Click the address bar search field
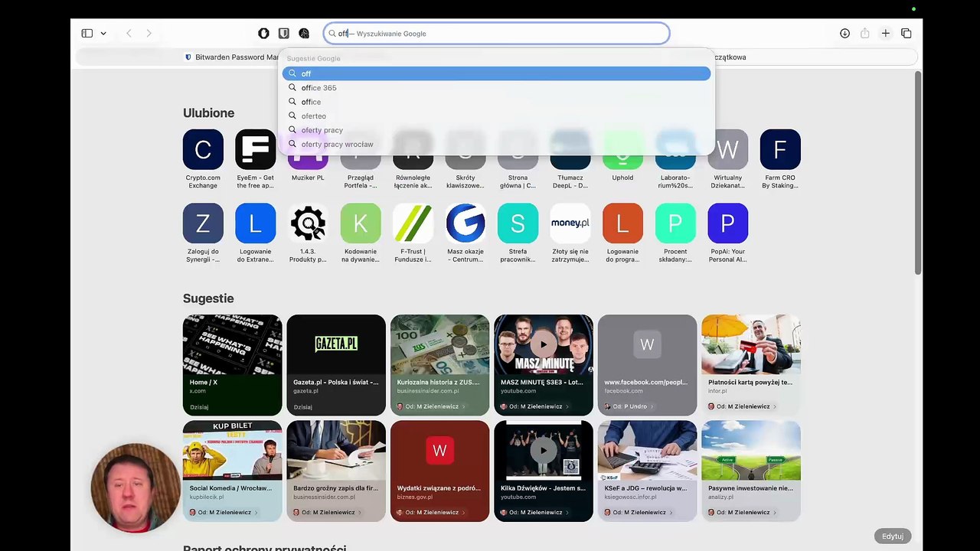The image size is (980, 551). pos(497,34)
